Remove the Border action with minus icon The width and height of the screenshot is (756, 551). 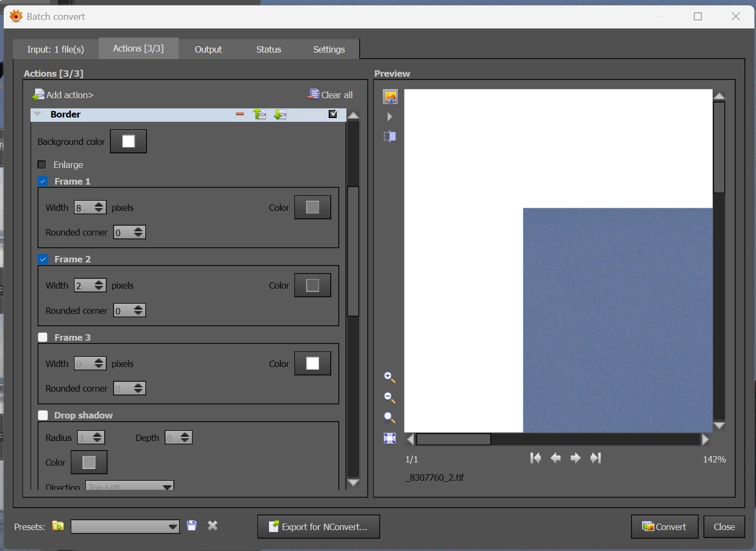click(240, 114)
